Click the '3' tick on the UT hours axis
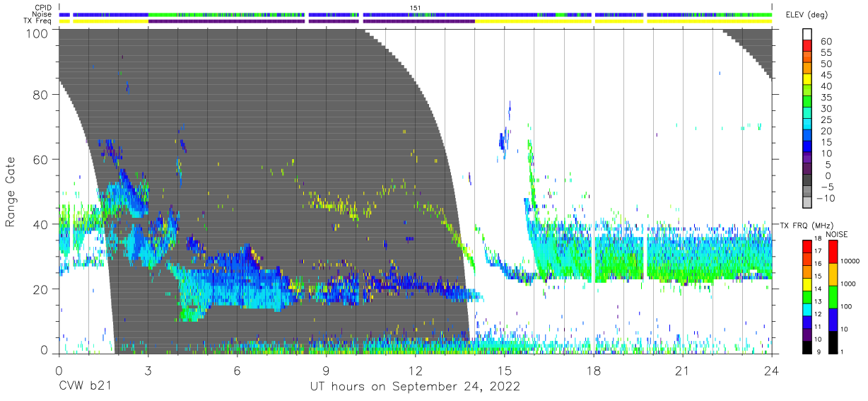Image resolution: width=868 pixels, height=401 pixels. [x=148, y=371]
